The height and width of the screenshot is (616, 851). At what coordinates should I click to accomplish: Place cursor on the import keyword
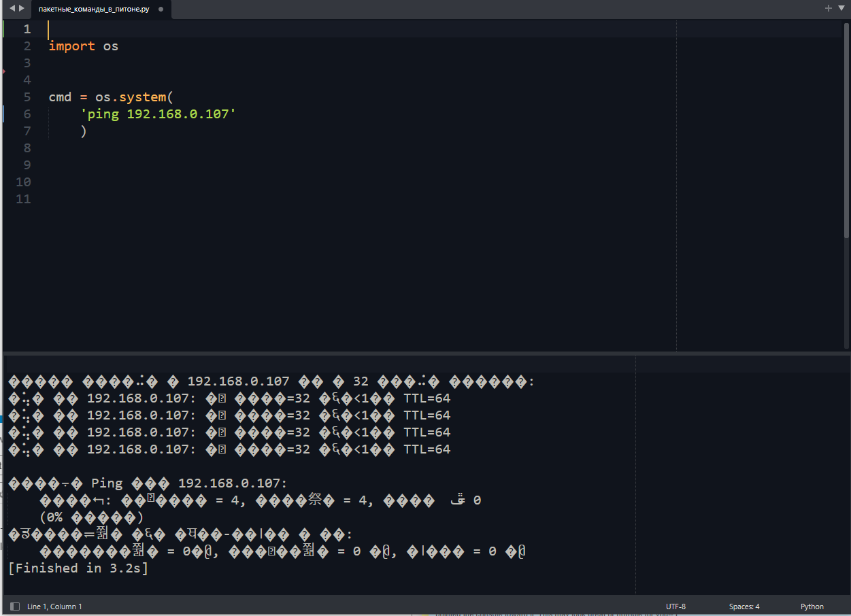pos(71,46)
